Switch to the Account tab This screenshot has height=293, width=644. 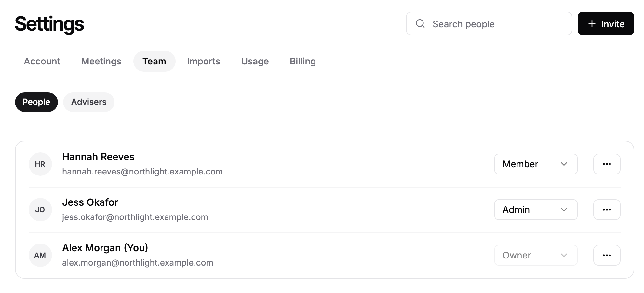pos(42,61)
